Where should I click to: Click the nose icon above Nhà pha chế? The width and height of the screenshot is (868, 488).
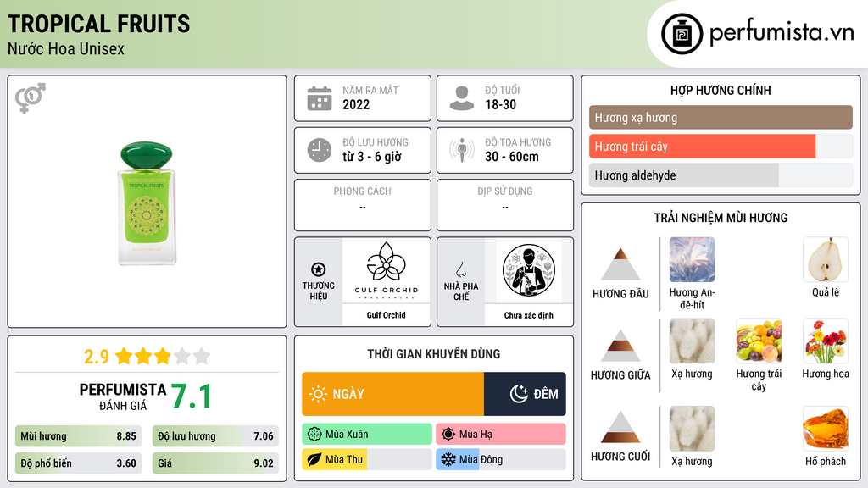(x=460, y=269)
